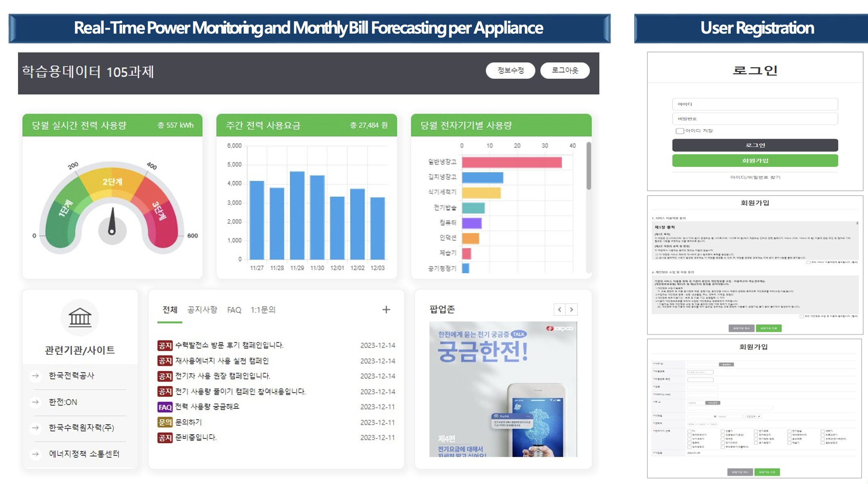Toggle the 아이디 저장 checkbox

680,131
